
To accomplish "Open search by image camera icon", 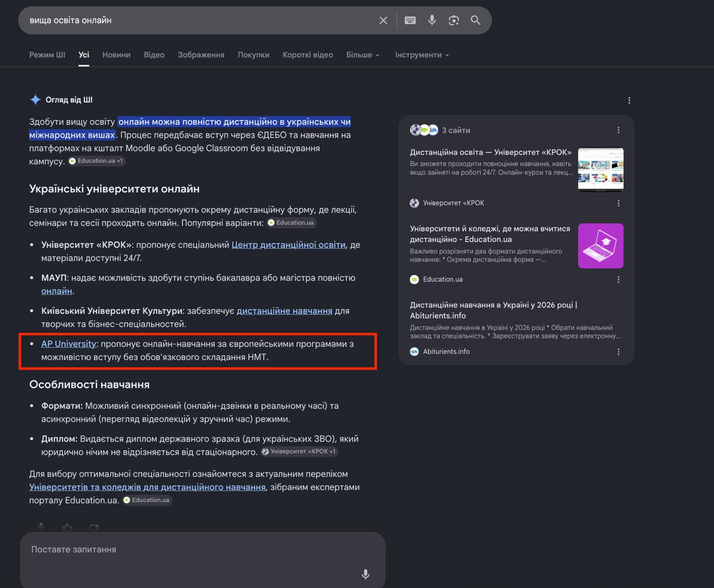I will (x=454, y=21).
